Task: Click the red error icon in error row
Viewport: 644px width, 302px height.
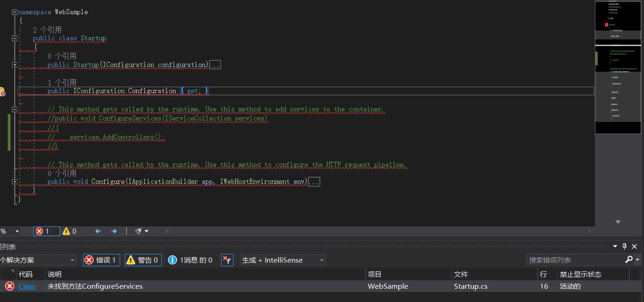Action: pyautogui.click(x=9, y=286)
